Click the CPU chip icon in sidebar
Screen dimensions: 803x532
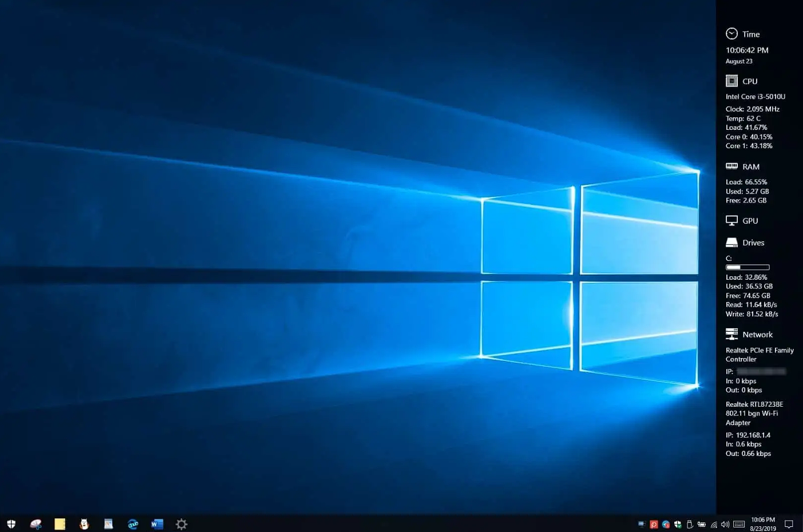point(732,81)
